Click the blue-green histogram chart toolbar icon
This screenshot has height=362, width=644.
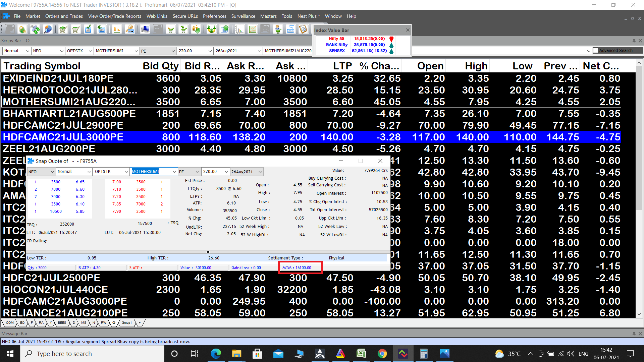tap(239, 29)
